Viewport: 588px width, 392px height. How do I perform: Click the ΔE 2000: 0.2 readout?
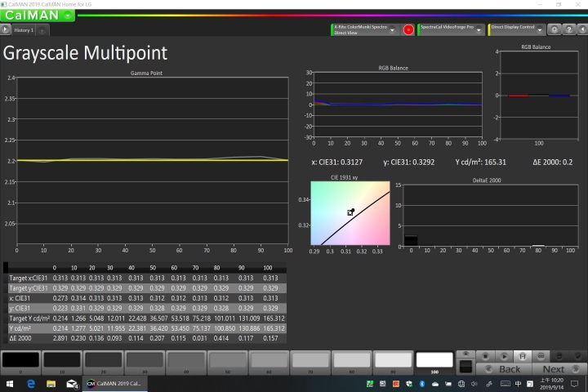(552, 162)
